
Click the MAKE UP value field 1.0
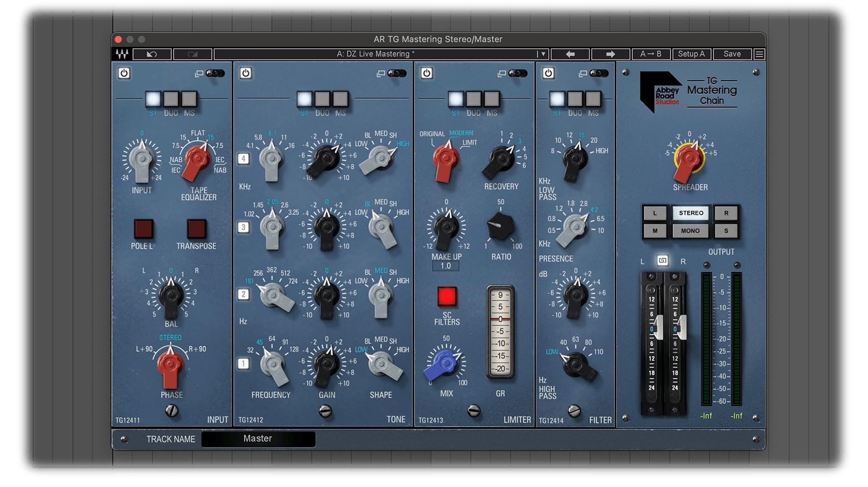(x=446, y=266)
